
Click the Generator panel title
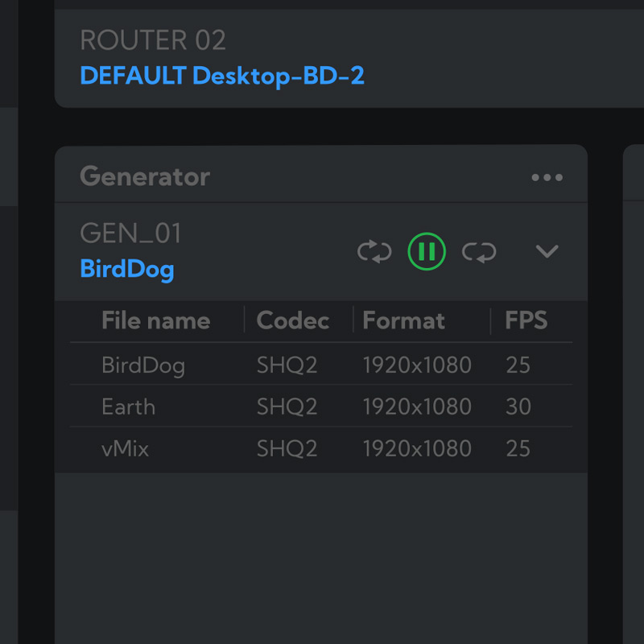click(x=145, y=176)
